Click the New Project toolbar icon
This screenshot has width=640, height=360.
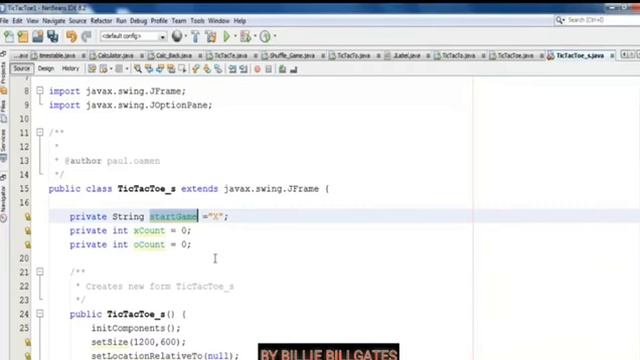tap(23, 37)
